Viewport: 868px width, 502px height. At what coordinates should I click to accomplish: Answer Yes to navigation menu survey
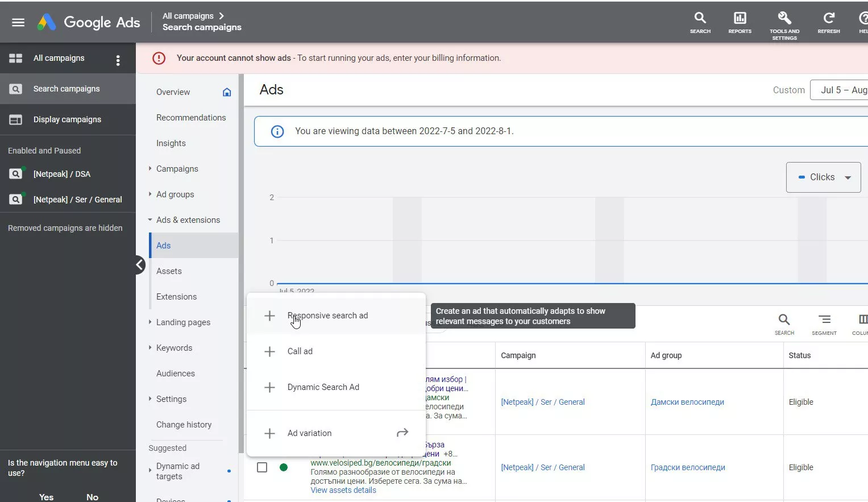(47, 497)
